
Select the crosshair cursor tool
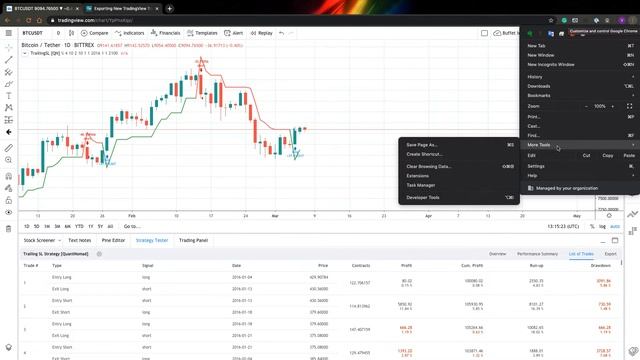click(x=9, y=48)
